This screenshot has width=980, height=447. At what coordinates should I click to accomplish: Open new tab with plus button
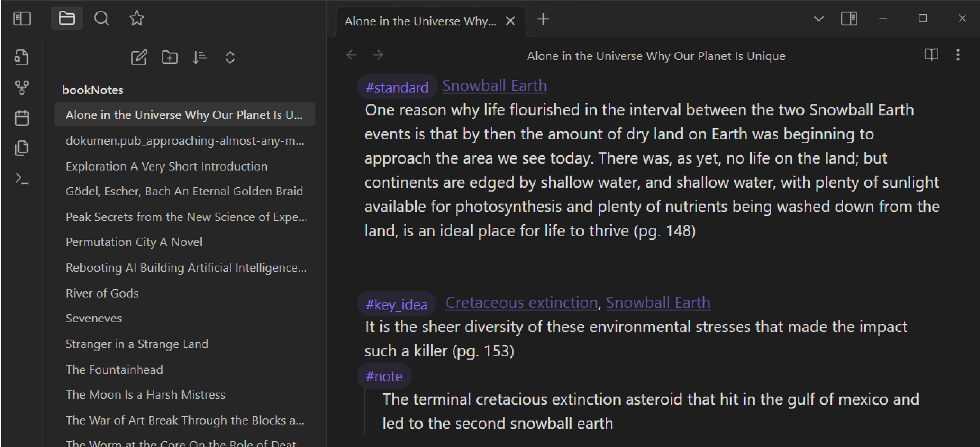pos(543,19)
